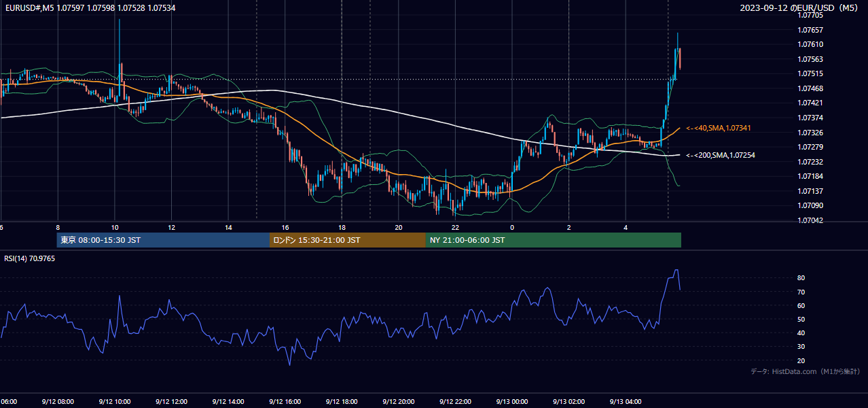Click the 9/12 18:00 time axis label
Viewport: 868px width, 408px height.
point(342,402)
